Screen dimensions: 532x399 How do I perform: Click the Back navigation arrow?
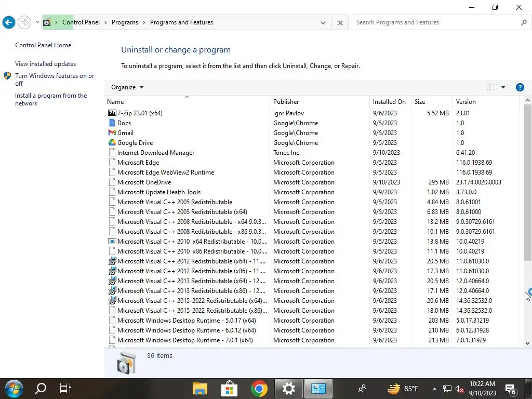tap(8, 23)
